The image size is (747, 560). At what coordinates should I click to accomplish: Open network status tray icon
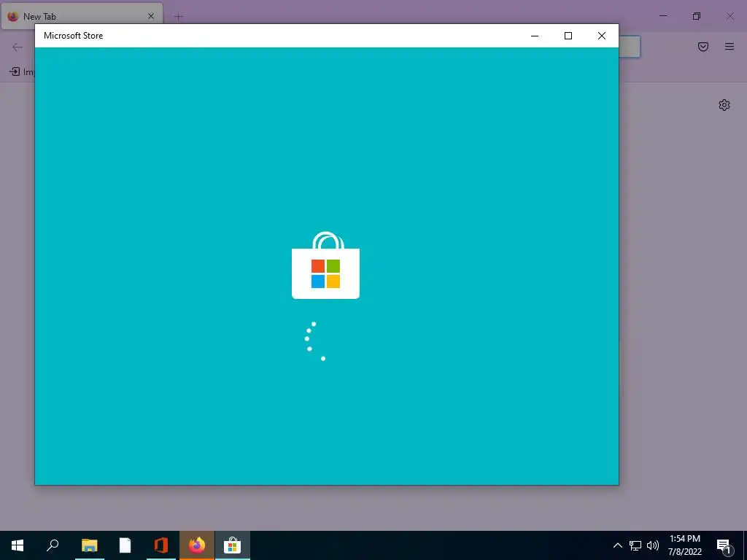tap(635, 545)
